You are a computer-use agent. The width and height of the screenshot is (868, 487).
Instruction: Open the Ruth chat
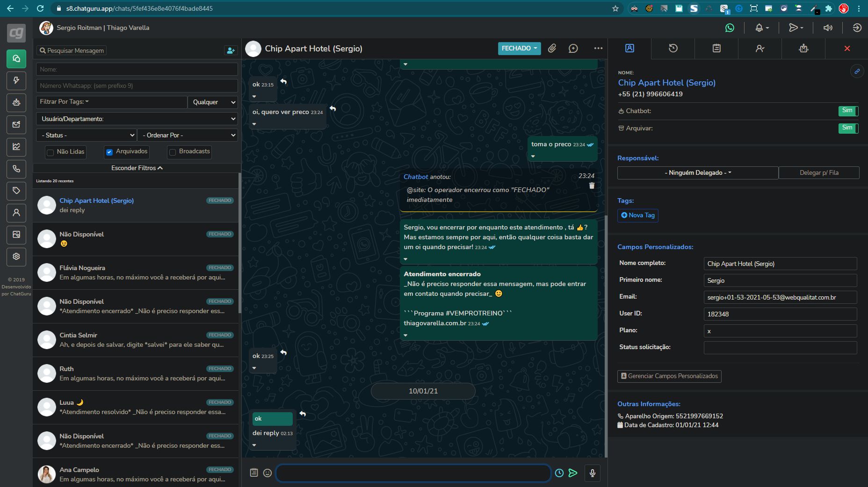click(136, 373)
